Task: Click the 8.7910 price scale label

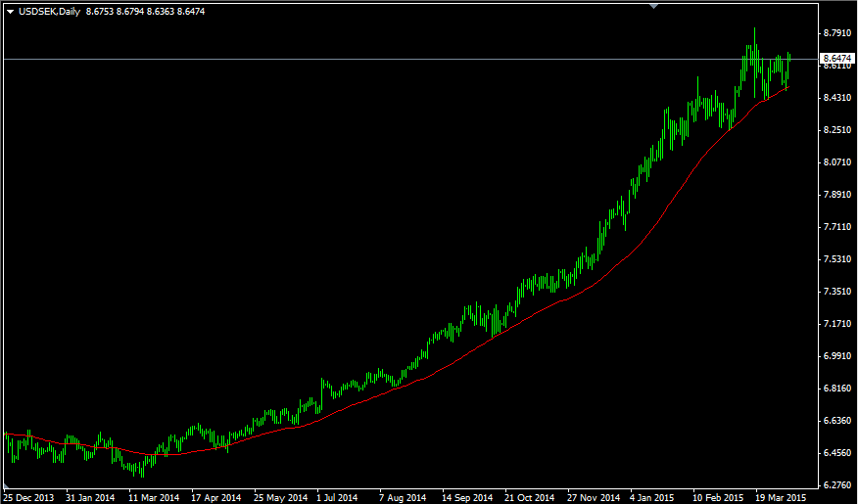Action: [837, 33]
